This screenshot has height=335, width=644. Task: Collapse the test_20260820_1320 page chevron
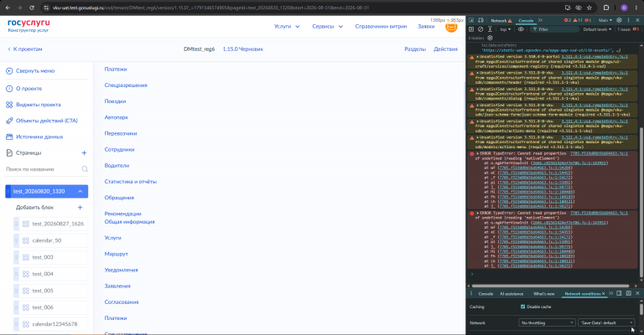pyautogui.click(x=80, y=192)
